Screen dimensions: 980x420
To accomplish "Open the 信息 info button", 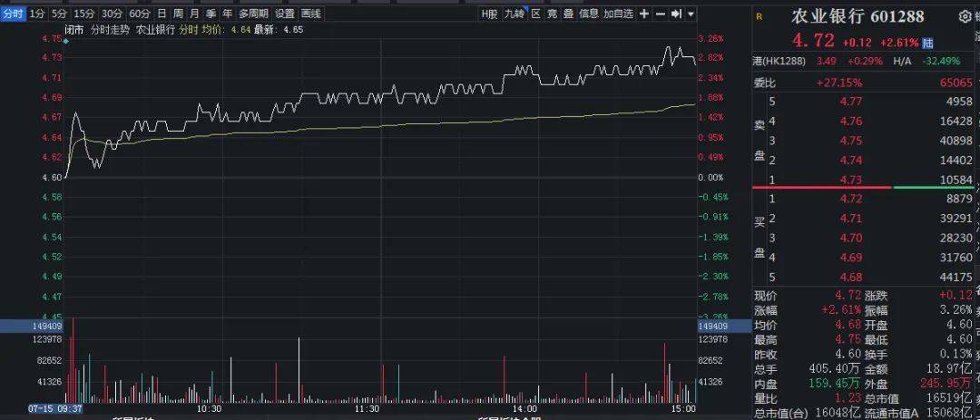I will pyautogui.click(x=589, y=13).
